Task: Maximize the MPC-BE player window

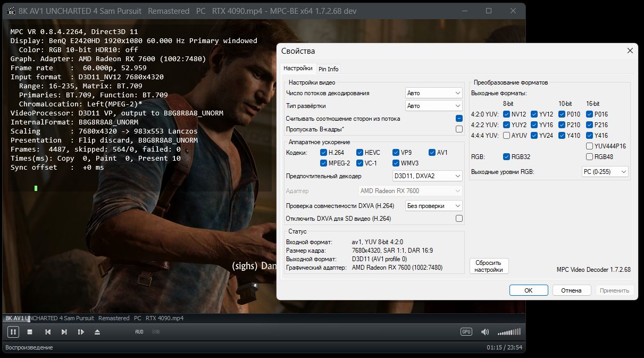Action: pos(489,11)
